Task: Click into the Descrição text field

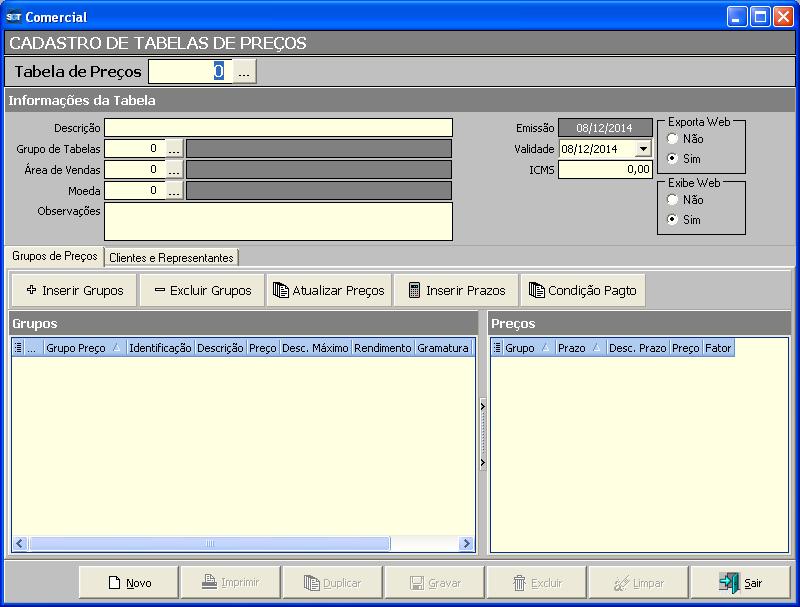Action: coord(278,128)
